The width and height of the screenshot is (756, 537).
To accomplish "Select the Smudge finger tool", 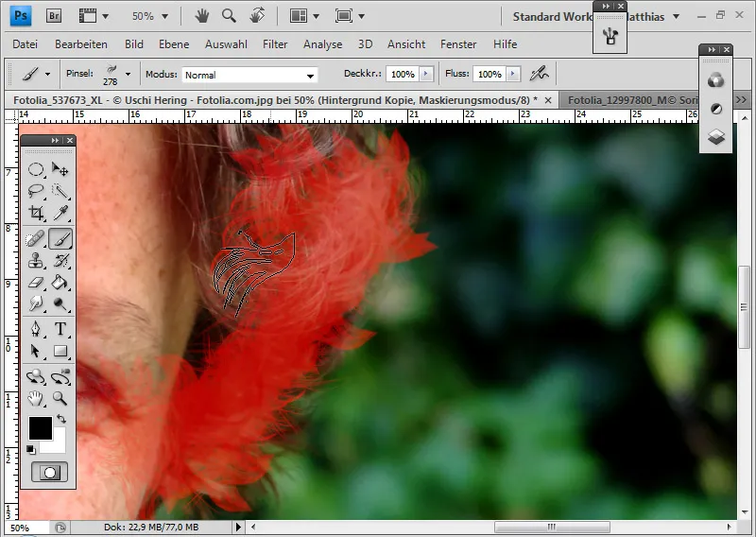I will click(36, 303).
